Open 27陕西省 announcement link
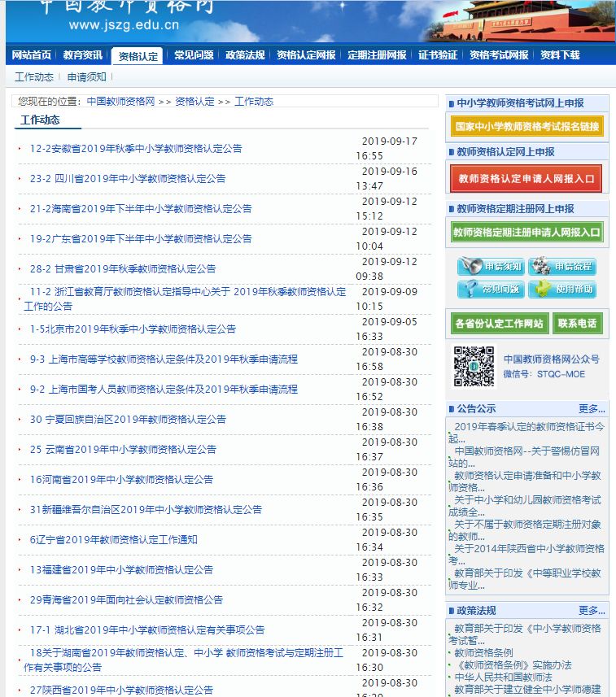 (x=121, y=690)
